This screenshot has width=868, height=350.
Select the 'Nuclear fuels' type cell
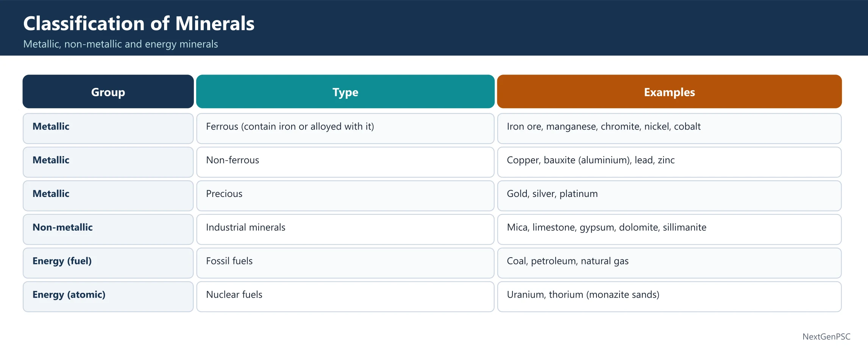pos(345,297)
